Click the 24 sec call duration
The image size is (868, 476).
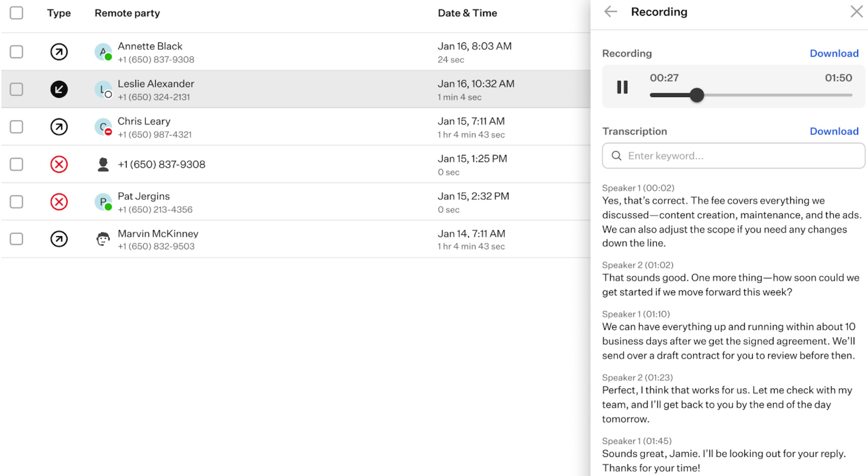(451, 60)
